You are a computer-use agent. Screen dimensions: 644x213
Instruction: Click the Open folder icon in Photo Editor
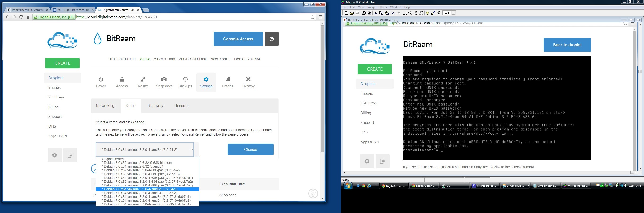coord(352,13)
